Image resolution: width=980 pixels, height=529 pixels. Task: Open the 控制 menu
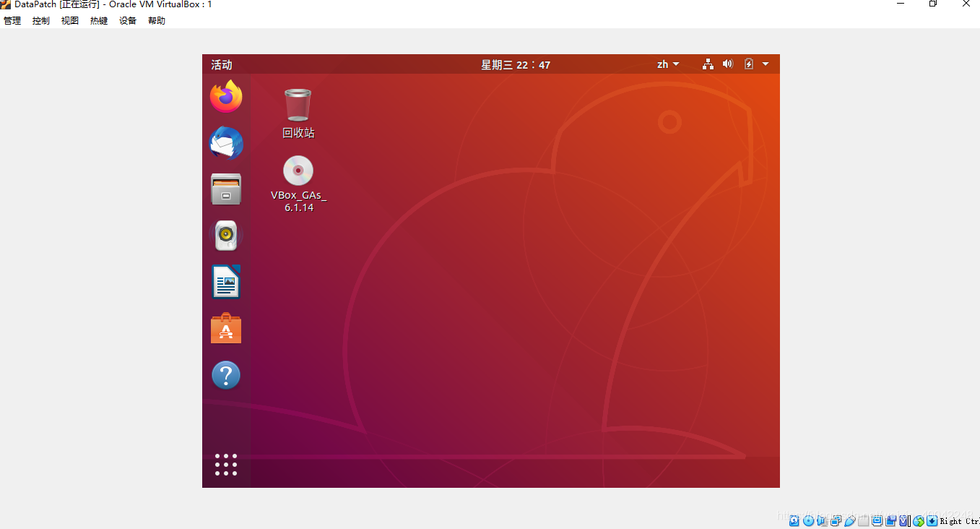pyautogui.click(x=41, y=21)
